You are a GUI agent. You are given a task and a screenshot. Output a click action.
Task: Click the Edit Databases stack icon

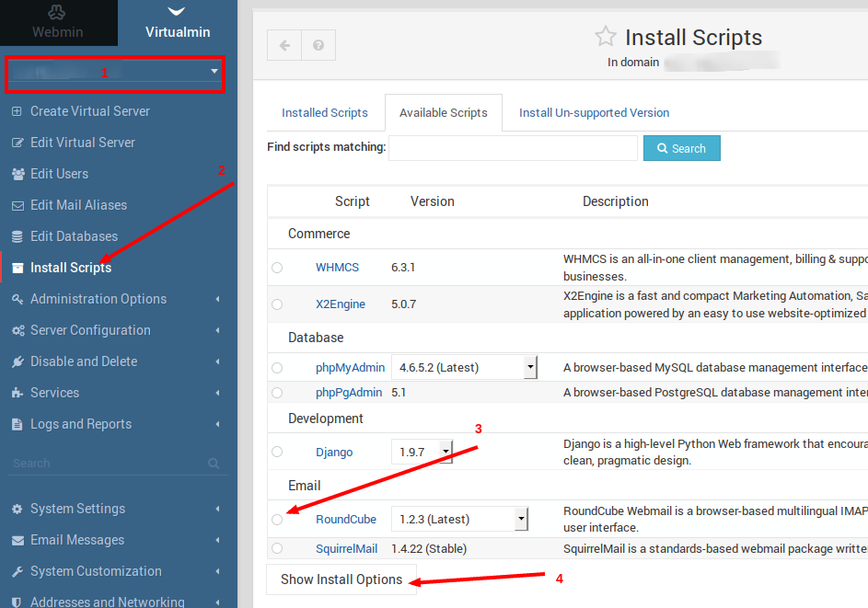[x=17, y=236]
